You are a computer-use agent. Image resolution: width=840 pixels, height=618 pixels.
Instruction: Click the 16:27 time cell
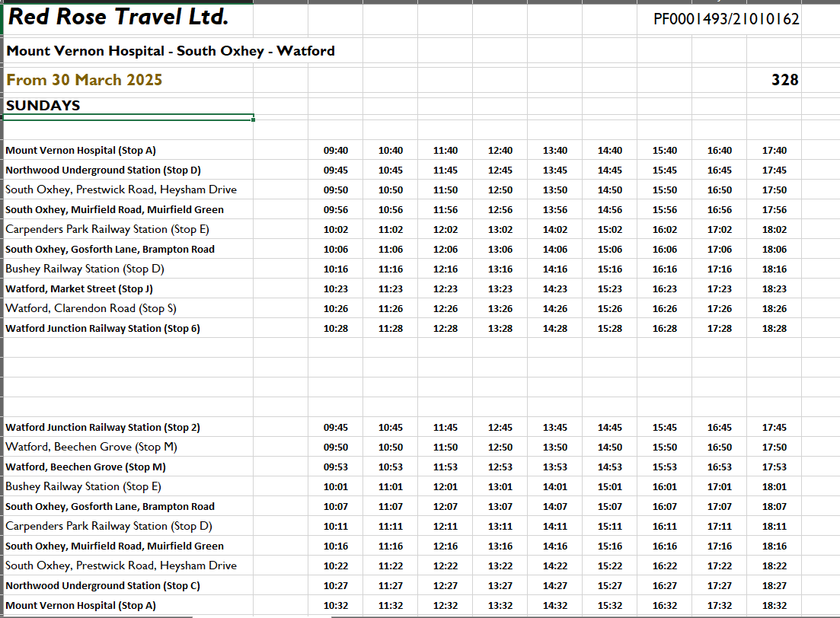pos(665,586)
